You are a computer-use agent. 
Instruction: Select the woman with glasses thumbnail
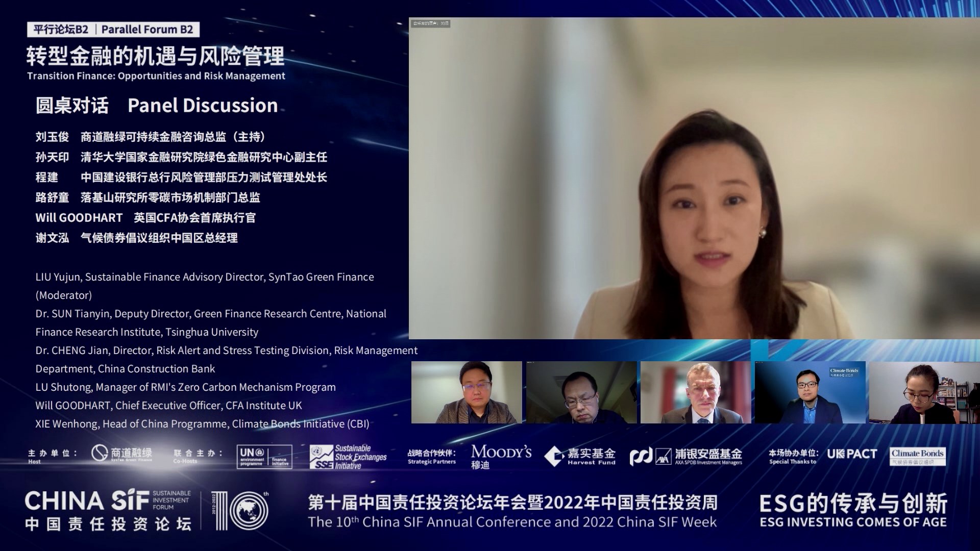(924, 392)
